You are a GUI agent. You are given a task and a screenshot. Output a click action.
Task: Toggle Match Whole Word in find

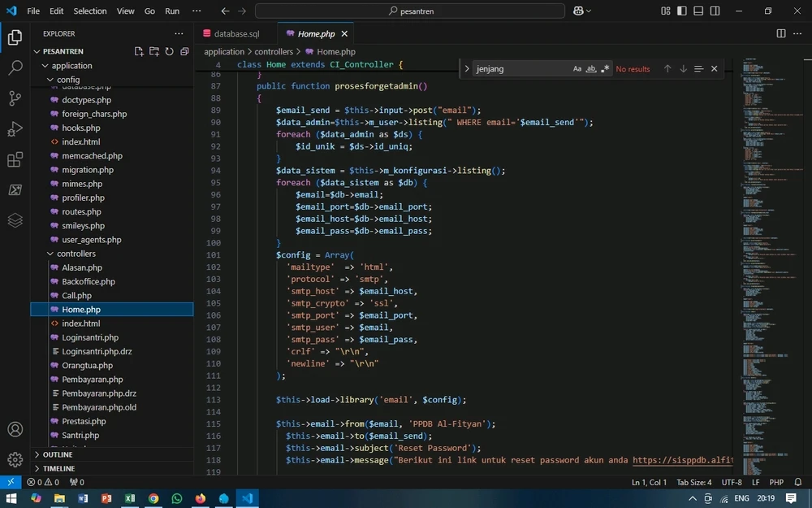tap(591, 69)
